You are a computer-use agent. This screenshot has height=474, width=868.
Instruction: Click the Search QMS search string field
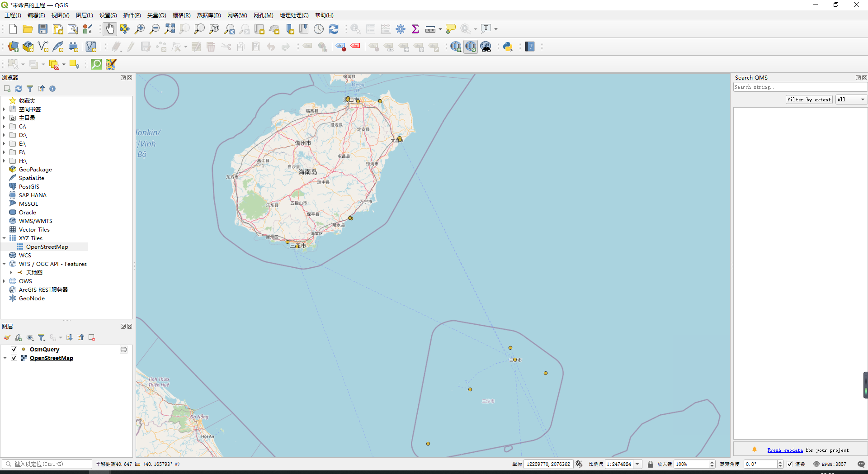(799, 87)
